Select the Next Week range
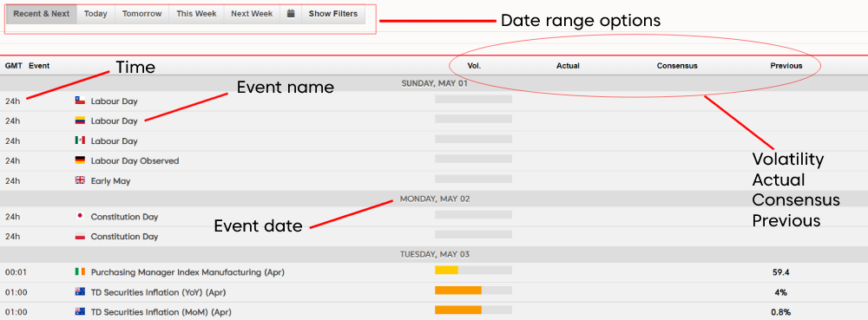The width and height of the screenshot is (868, 320). tap(252, 14)
